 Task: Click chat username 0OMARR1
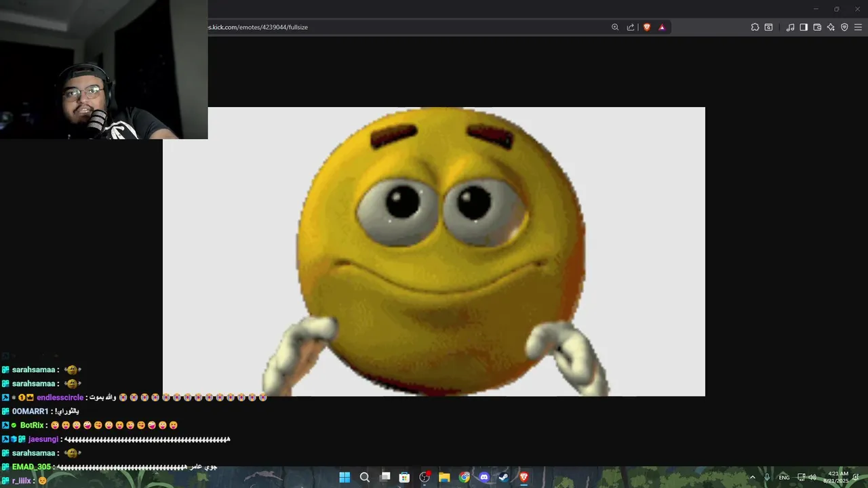[30, 411]
